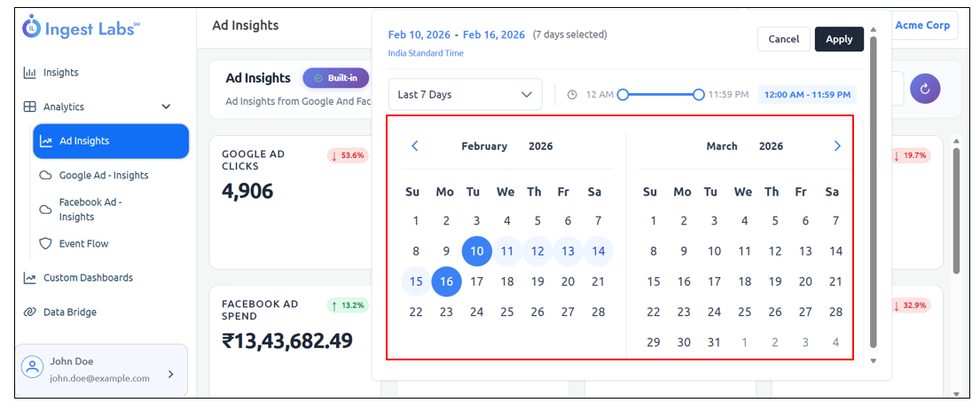The height and width of the screenshot is (411, 980).
Task: Open Custom Dashboards in the sidebar
Action: (x=88, y=278)
